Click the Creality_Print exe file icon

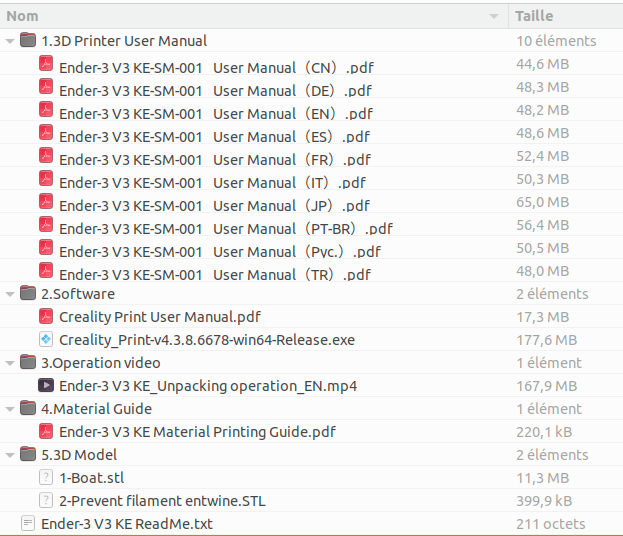tap(46, 339)
